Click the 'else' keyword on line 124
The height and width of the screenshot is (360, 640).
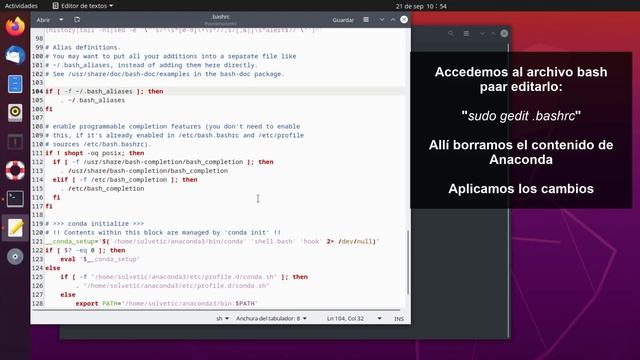[53, 268]
